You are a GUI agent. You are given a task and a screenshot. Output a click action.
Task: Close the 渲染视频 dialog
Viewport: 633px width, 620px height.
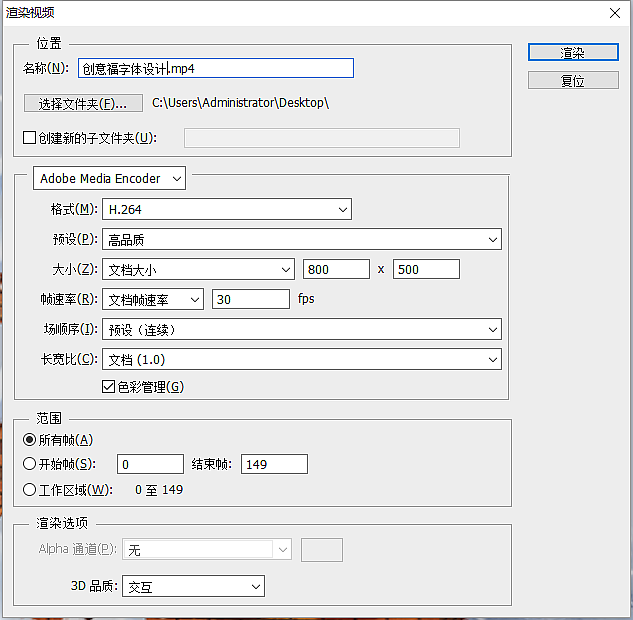tap(614, 13)
